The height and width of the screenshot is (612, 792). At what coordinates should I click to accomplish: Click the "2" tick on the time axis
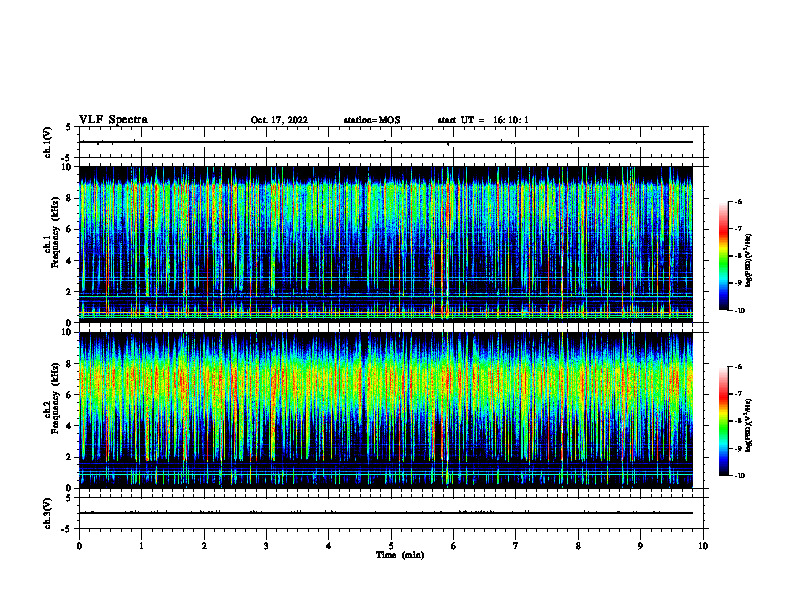tap(204, 546)
